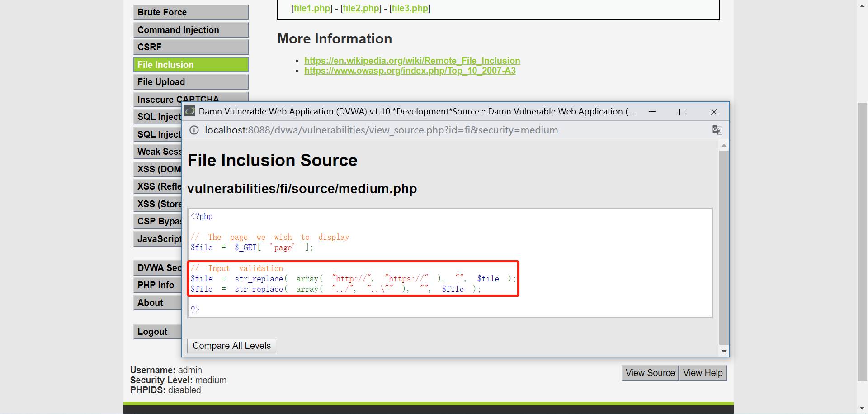Click the '<?php' opening tag line
868x414 pixels.
pos(202,216)
